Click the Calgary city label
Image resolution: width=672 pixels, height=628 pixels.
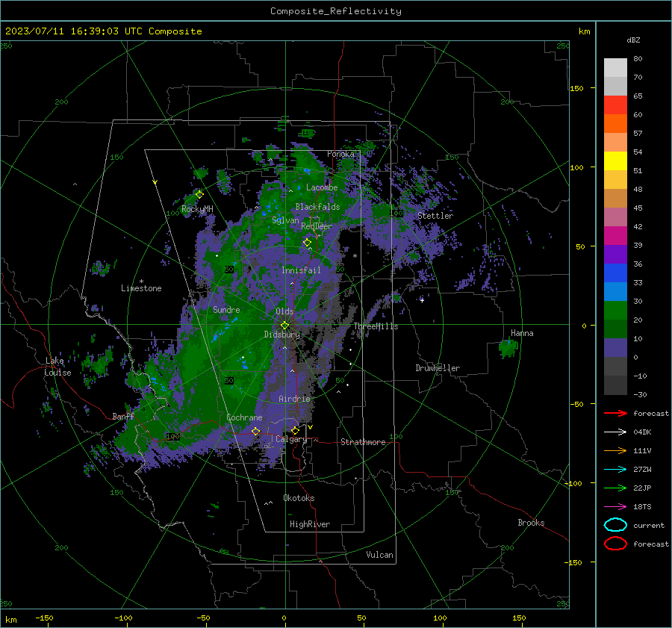pos(291,439)
